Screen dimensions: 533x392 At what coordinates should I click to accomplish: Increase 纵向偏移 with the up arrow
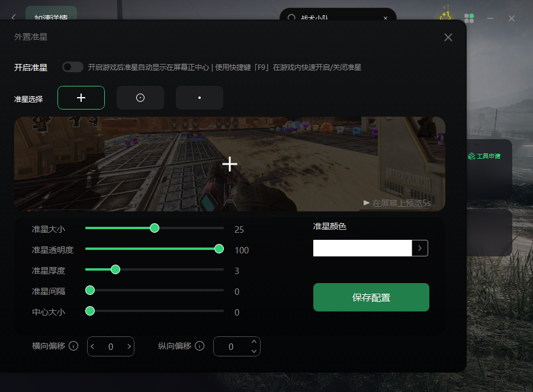click(254, 342)
